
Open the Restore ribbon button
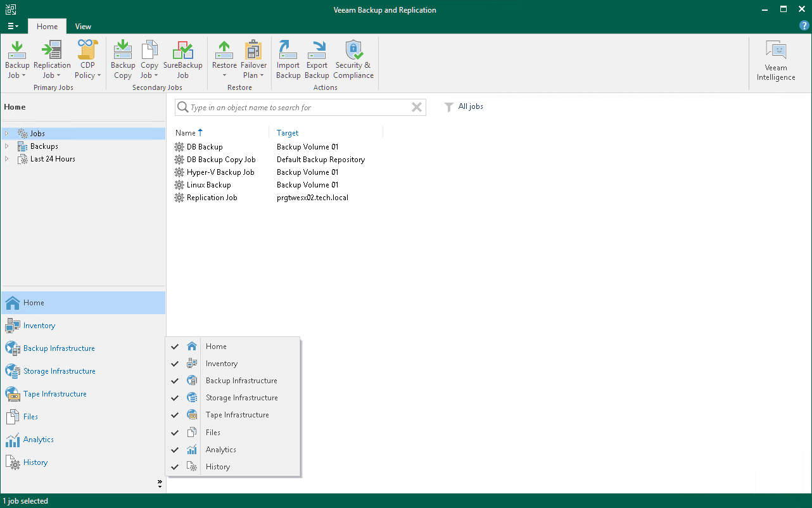(x=224, y=60)
